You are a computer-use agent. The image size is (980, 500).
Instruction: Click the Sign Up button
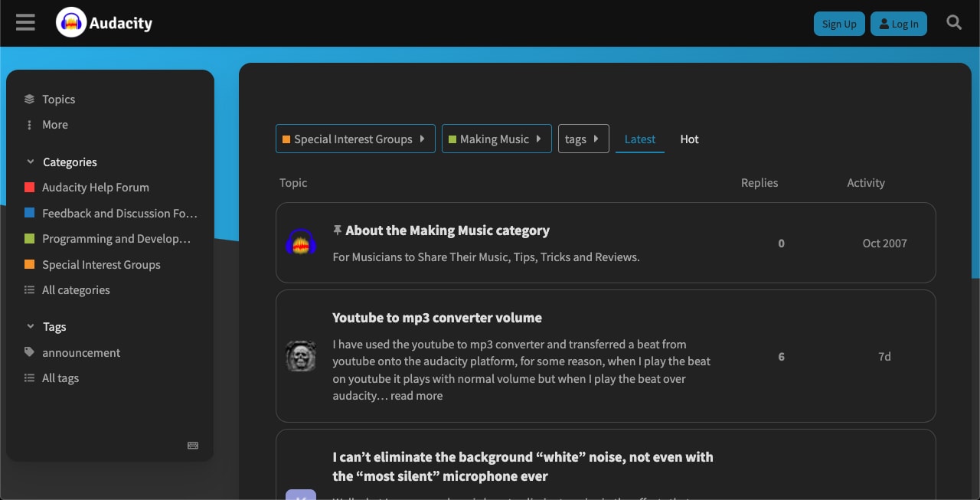(839, 24)
